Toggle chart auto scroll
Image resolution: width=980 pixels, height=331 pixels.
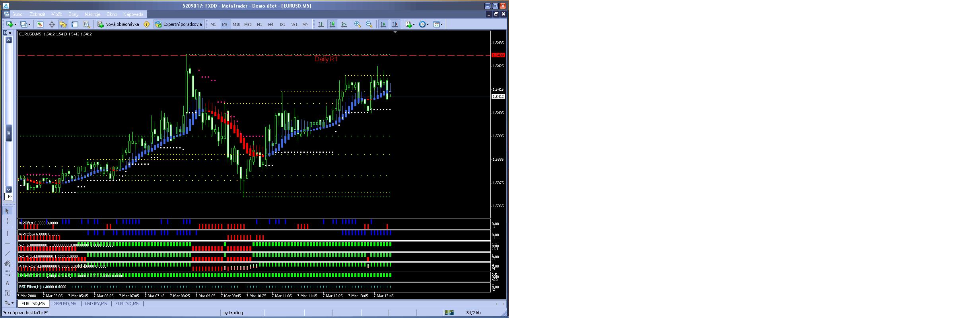point(383,24)
